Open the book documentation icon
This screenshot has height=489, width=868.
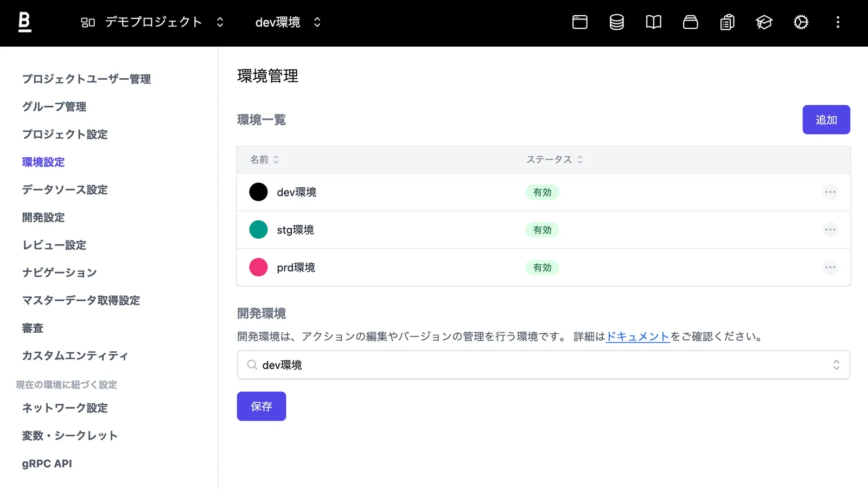click(x=654, y=22)
